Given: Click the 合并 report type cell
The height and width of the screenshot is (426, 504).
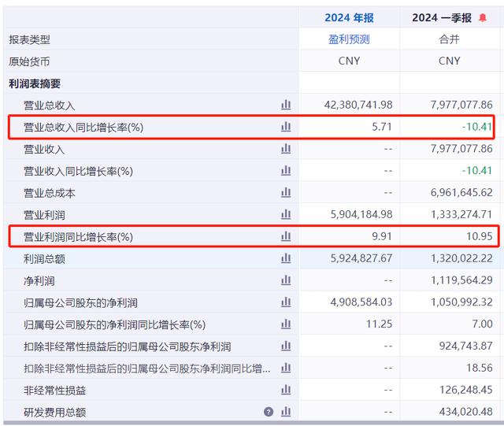Looking at the screenshot, I should [x=449, y=39].
